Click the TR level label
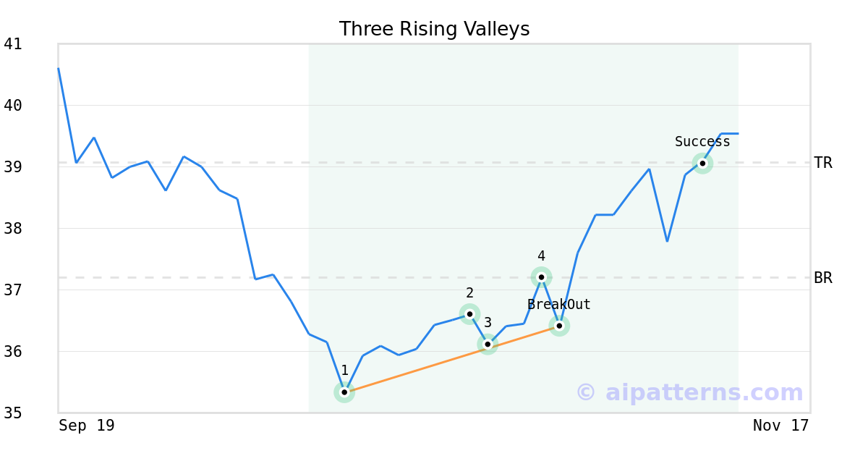The height and width of the screenshot is (456, 868). (x=823, y=163)
